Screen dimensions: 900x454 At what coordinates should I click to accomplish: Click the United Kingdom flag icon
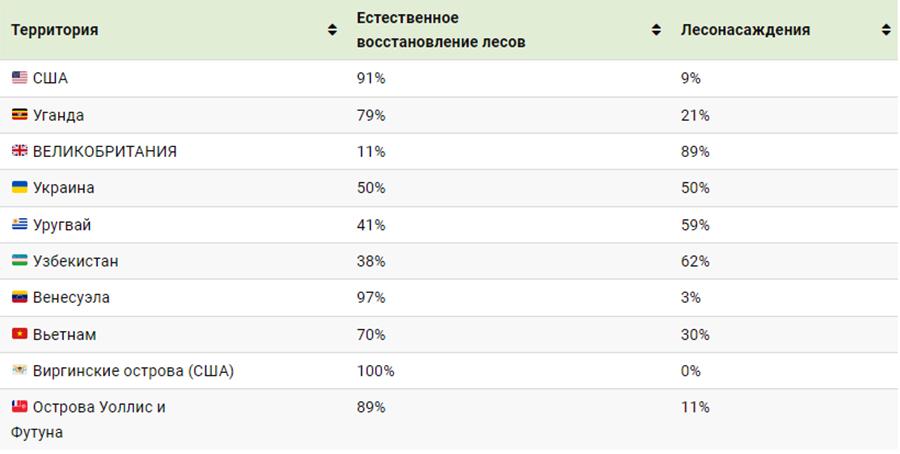click(x=20, y=151)
